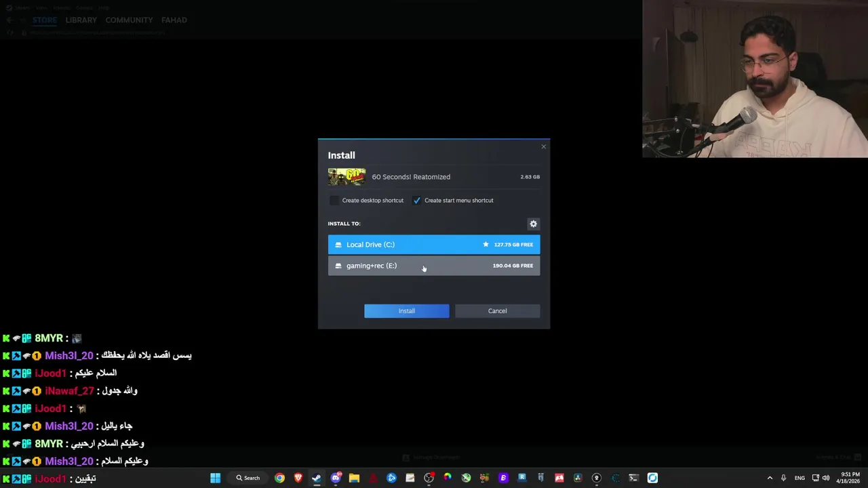Viewport: 868px width, 488px height.
Task: Click the 127.75 GB FREE label
Action: [513, 245]
